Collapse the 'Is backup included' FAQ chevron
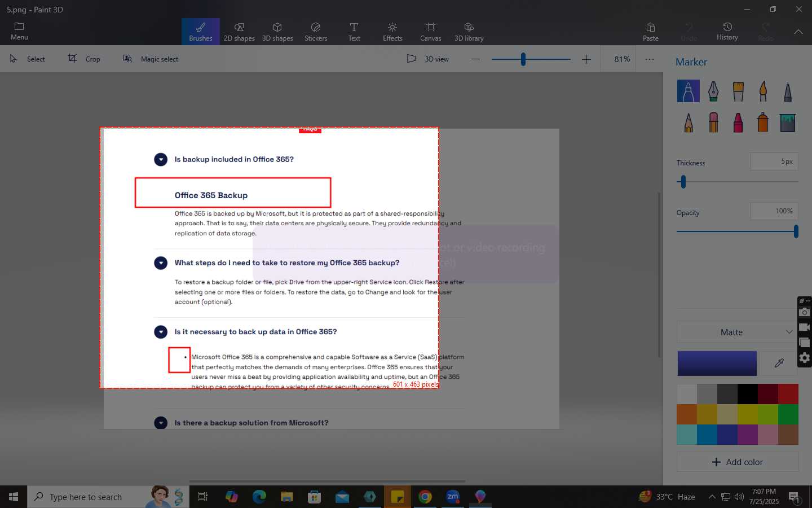This screenshot has height=508, width=812. [x=161, y=160]
